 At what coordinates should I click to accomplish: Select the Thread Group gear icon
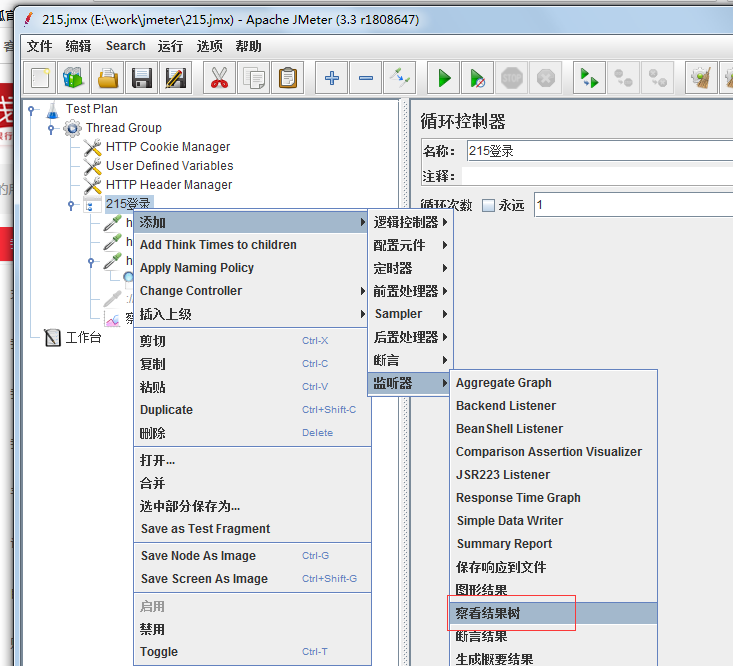tap(72, 128)
